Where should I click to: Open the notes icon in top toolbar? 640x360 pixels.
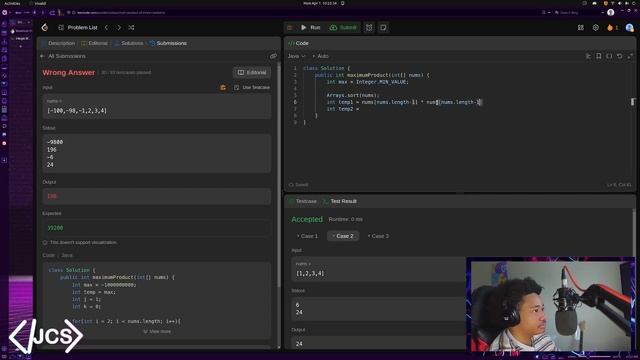383,27
